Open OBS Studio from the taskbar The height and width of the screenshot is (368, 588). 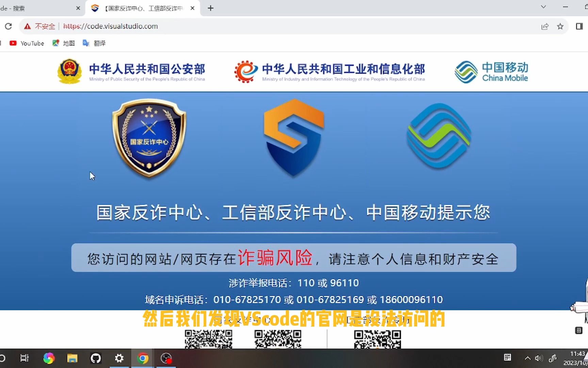pos(166,358)
